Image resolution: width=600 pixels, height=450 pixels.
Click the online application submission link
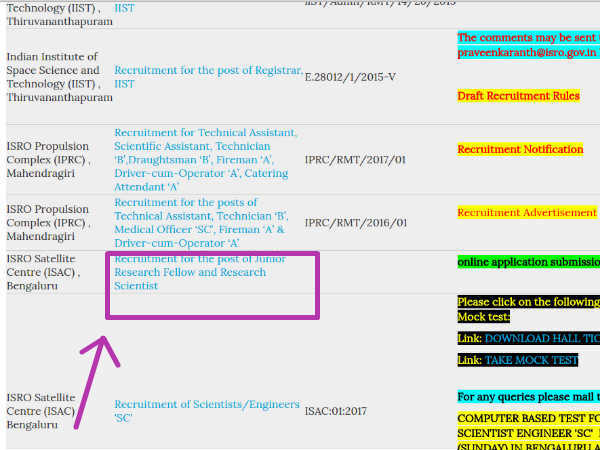pos(528,262)
